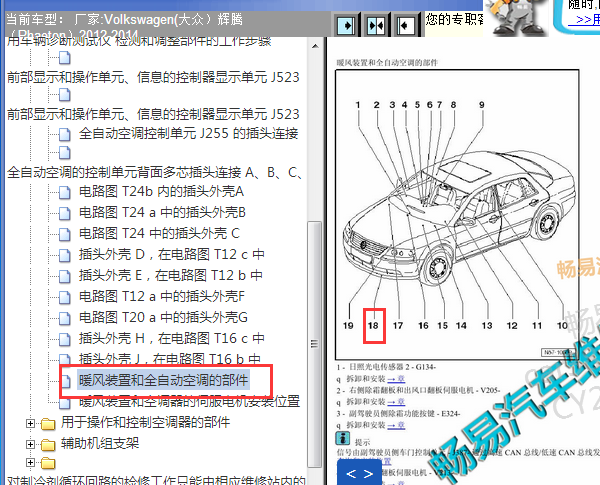Image resolution: width=600 pixels, height=485 pixels.
Task: Expand the unnamed folder below 辅助机组支架
Action: pyautogui.click(x=30, y=462)
